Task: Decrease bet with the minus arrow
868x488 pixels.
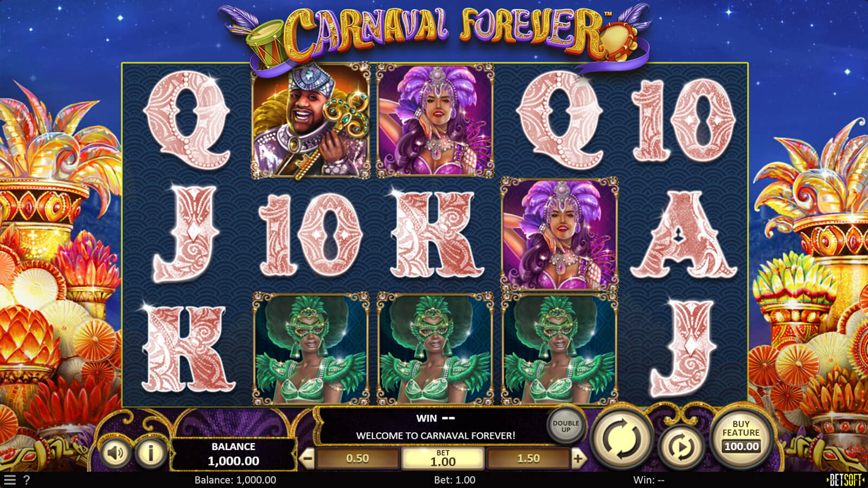Action: point(307,459)
